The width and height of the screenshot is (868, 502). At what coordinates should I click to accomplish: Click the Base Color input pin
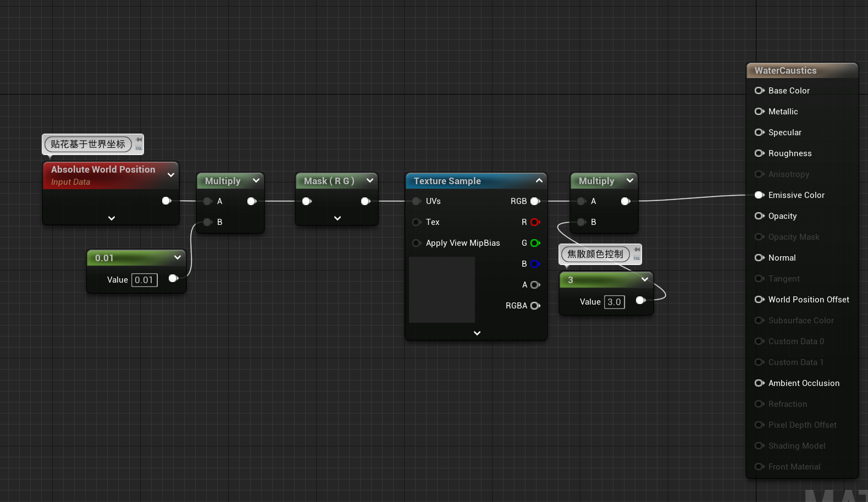tap(760, 91)
